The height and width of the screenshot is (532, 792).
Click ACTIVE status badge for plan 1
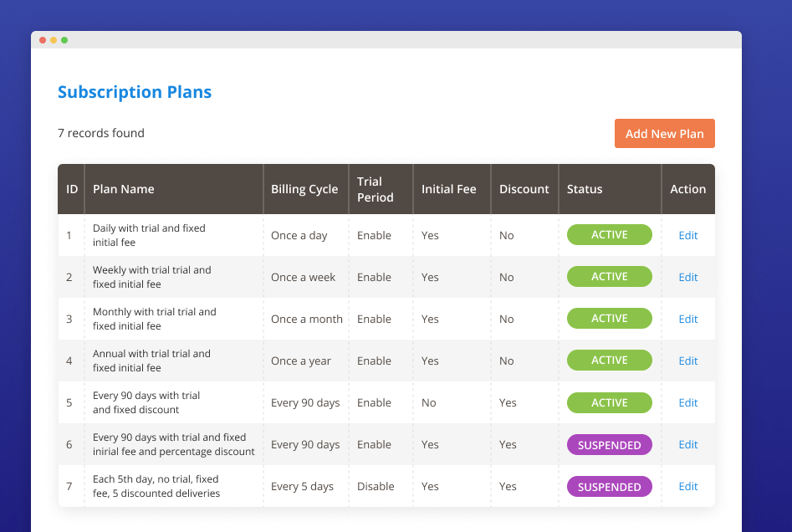tap(609, 235)
